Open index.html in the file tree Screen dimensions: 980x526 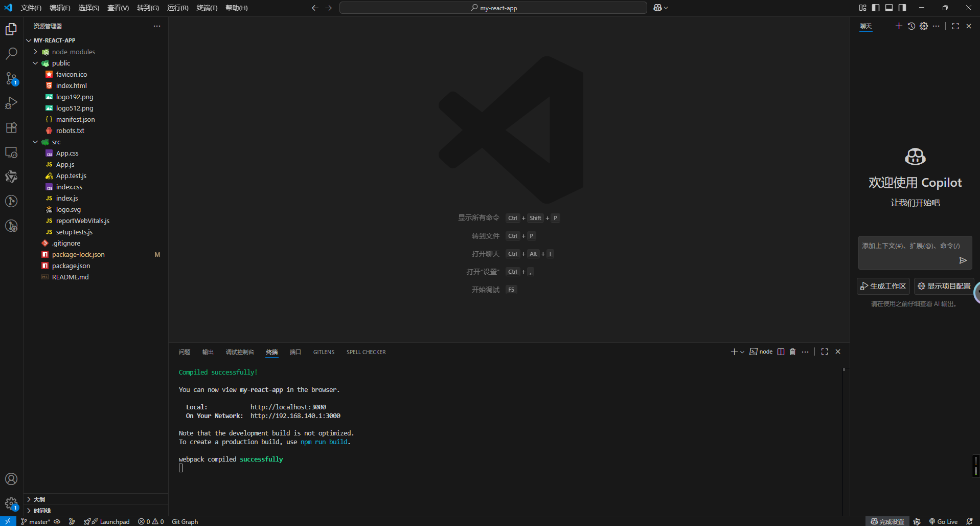[72, 85]
